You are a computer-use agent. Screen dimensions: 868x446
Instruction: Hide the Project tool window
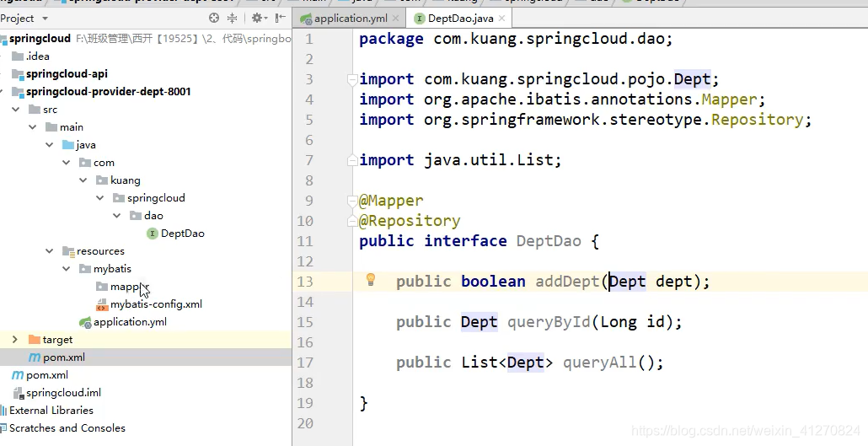[x=281, y=19]
